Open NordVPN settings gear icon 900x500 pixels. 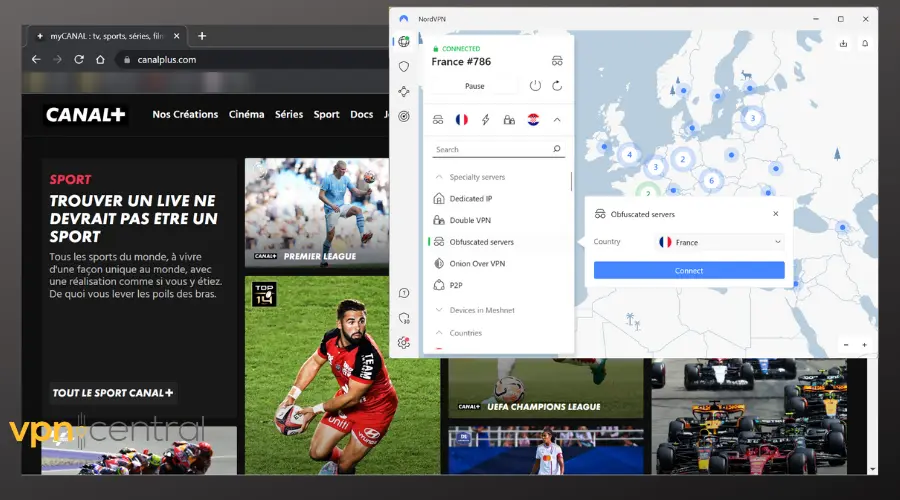click(x=404, y=343)
